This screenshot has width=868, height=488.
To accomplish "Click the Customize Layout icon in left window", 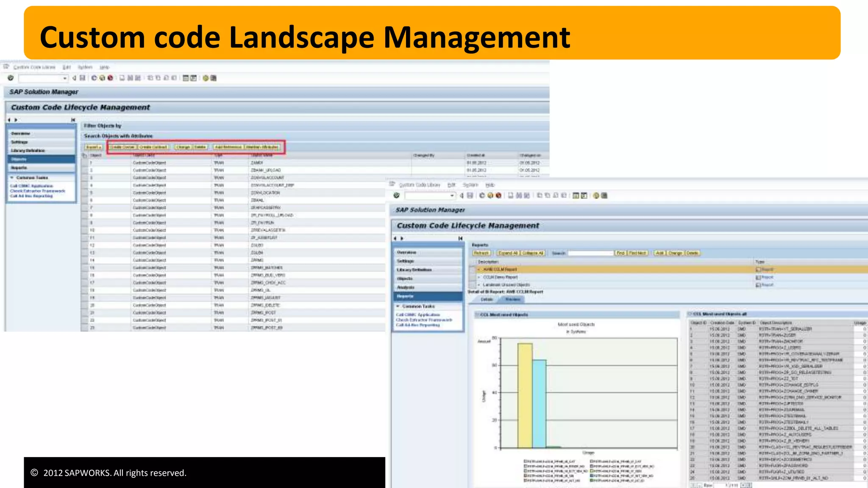I will (213, 78).
